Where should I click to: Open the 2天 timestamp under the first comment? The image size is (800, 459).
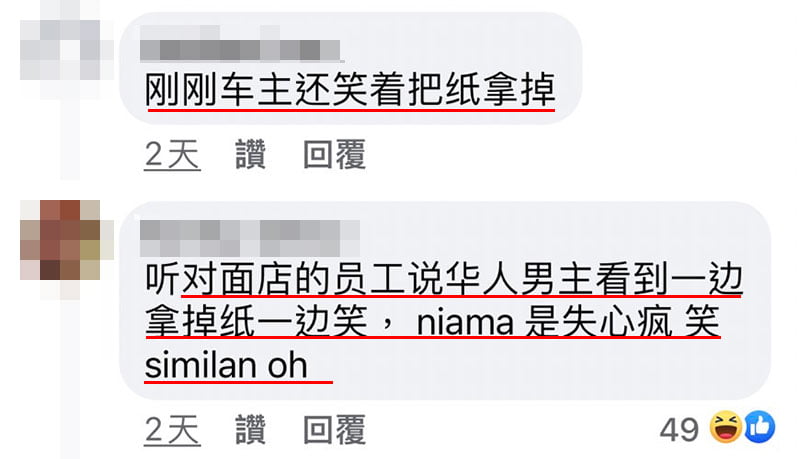(x=172, y=155)
